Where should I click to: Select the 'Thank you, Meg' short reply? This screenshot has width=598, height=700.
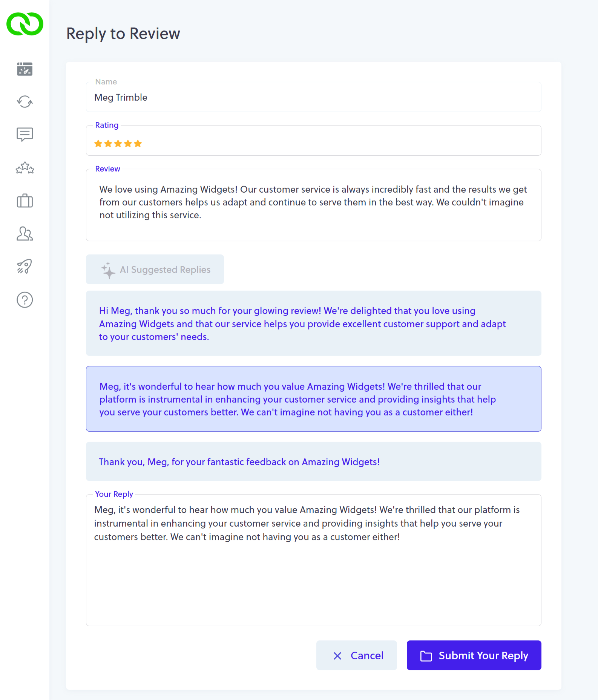coord(314,461)
